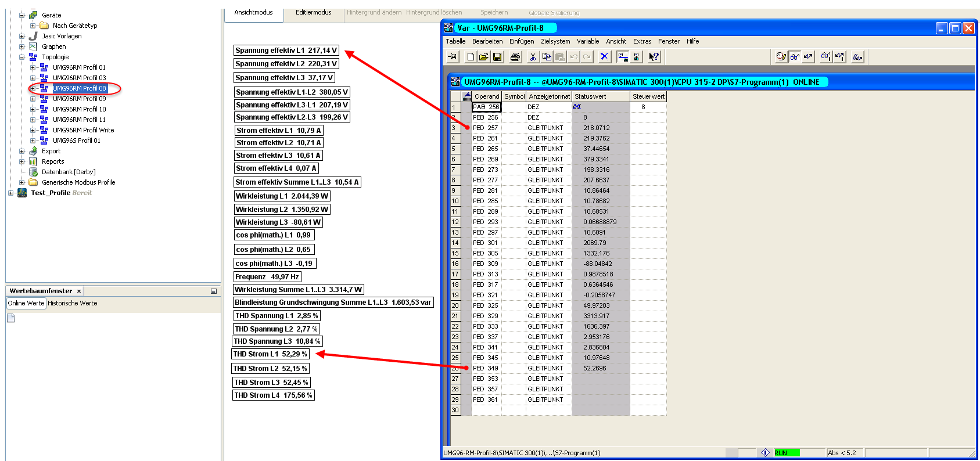Viewport: 980px width, 461px height.
Task: Collapse the Topologie tree node
Action: pyautogui.click(x=22, y=57)
